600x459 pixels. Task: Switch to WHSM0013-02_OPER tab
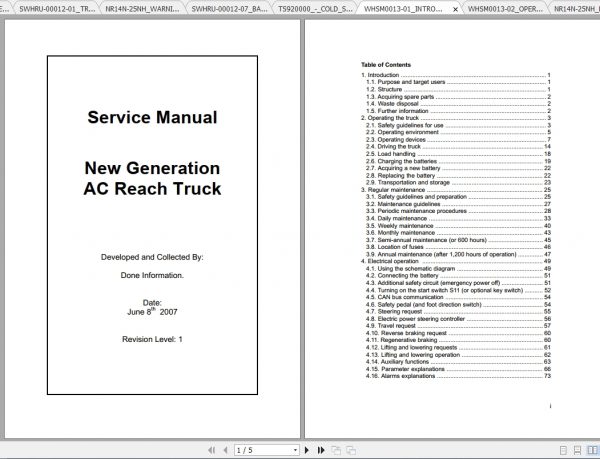pyautogui.click(x=505, y=9)
